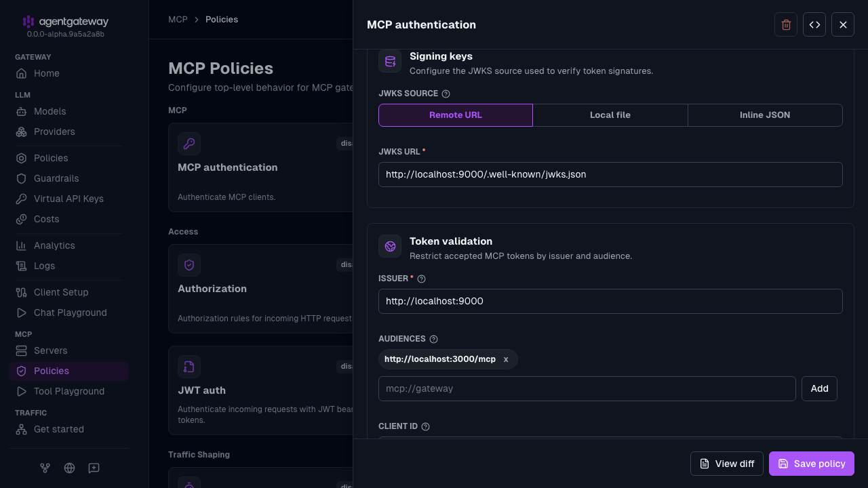
Task: Click the Analytics chart icon
Action: click(x=22, y=245)
